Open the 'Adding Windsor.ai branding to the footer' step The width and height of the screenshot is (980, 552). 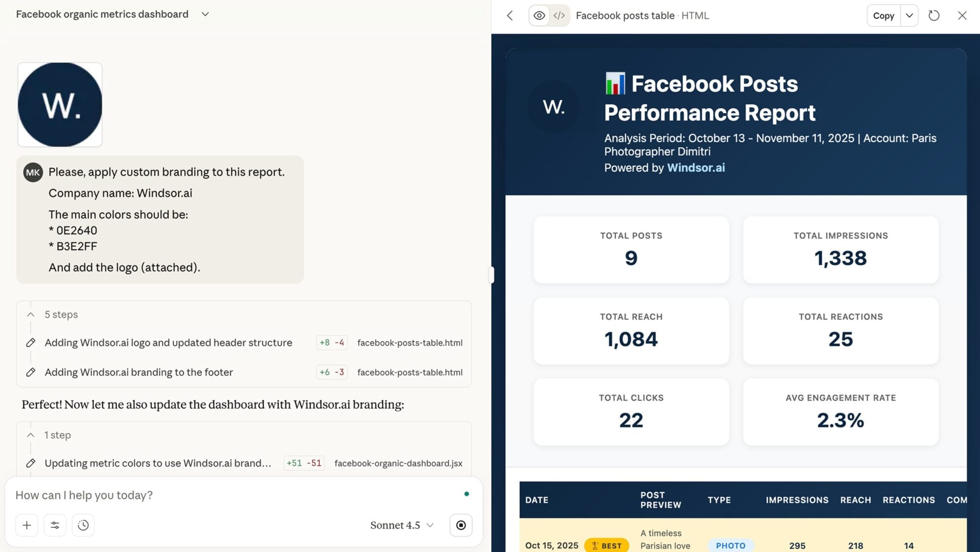[139, 372]
